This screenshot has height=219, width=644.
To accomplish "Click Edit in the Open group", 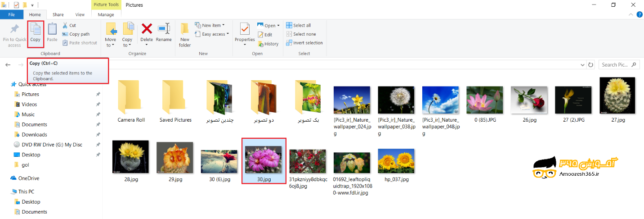I will [x=265, y=35].
